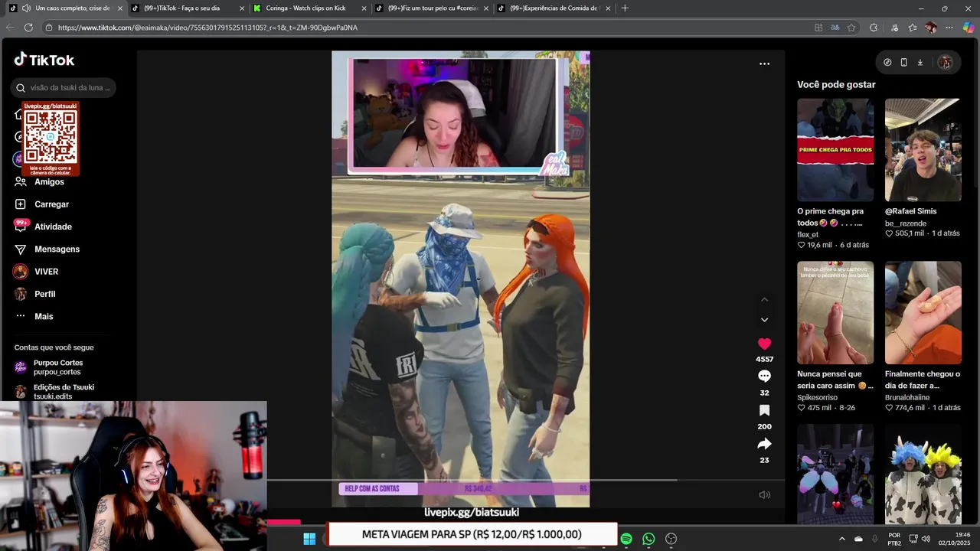This screenshot has height=551, width=980.
Task: Seek on the video progress bar
Action: (x=525, y=481)
